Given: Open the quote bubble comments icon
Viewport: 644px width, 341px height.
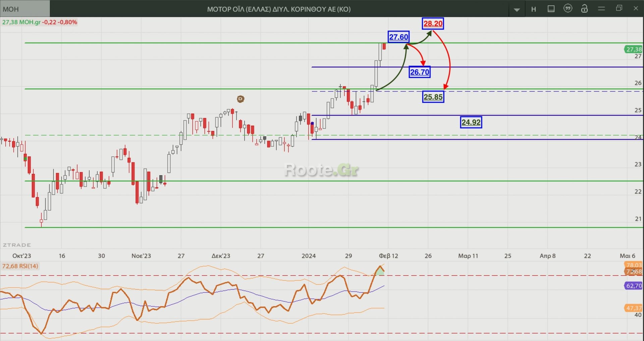Looking at the screenshot, I should tap(568, 9).
